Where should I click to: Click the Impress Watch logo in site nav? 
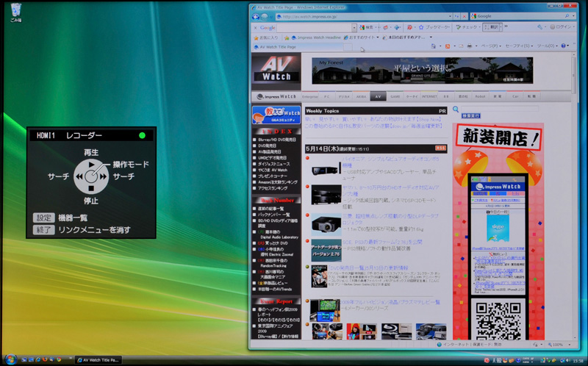[x=277, y=96]
